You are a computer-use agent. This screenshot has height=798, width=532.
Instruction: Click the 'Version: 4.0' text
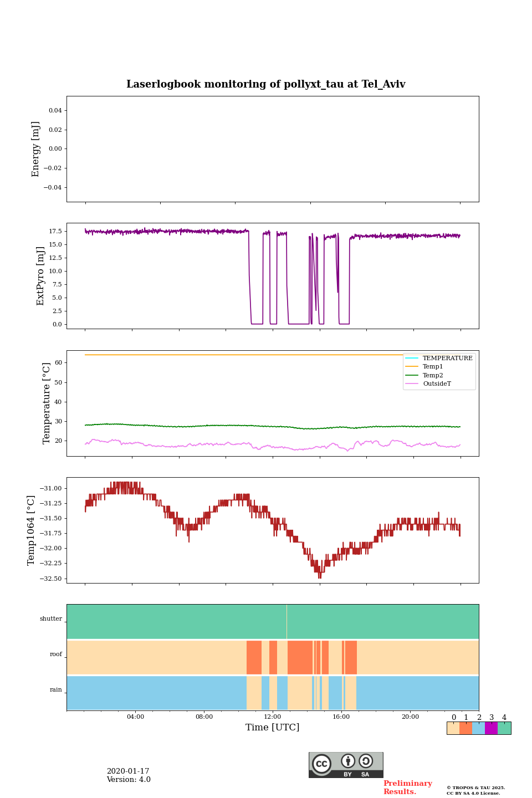129,780
